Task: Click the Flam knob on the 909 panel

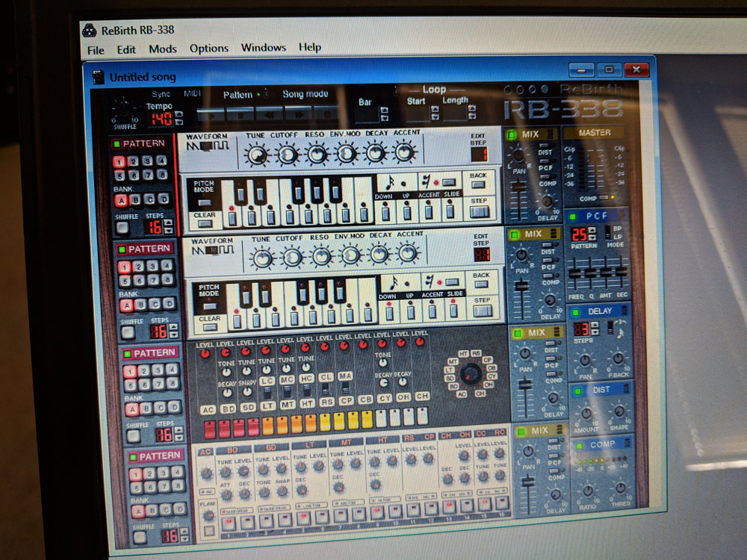Action: point(208,515)
